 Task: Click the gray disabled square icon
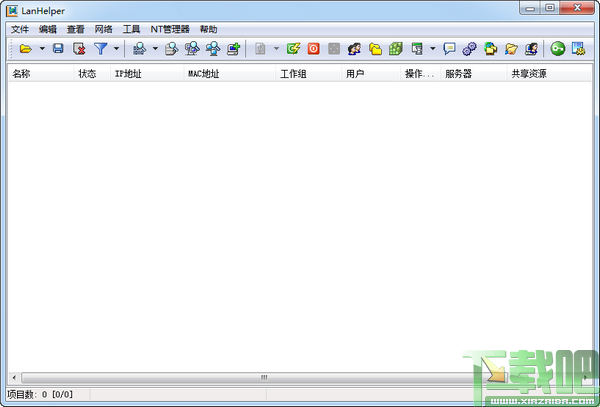334,49
